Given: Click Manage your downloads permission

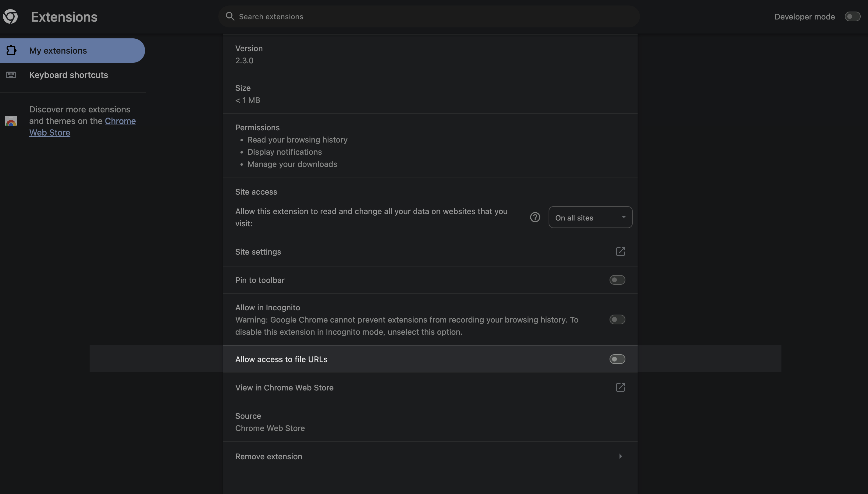Looking at the screenshot, I should (x=292, y=164).
